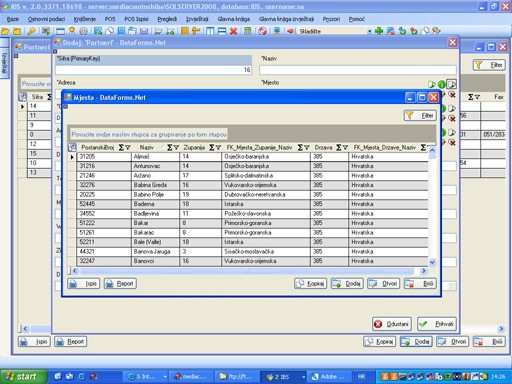Click the calculator toolbar icon
Image resolution: width=512 pixels, height=384 pixels.
coord(247,31)
